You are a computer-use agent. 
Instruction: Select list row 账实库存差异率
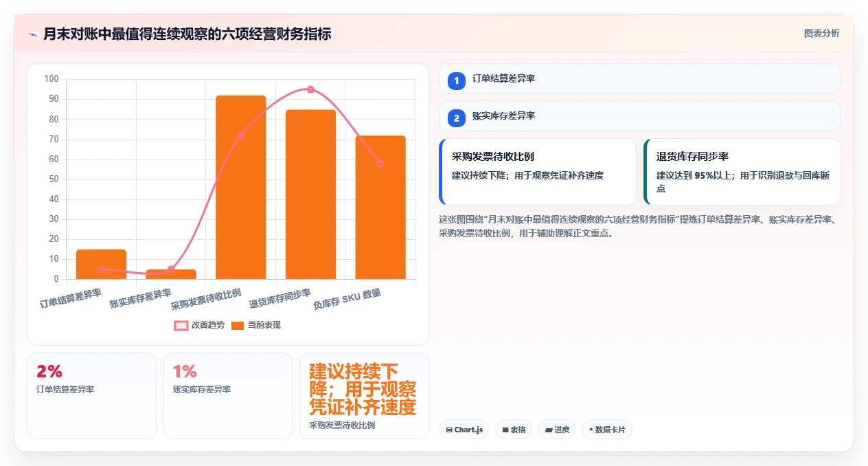click(x=640, y=115)
